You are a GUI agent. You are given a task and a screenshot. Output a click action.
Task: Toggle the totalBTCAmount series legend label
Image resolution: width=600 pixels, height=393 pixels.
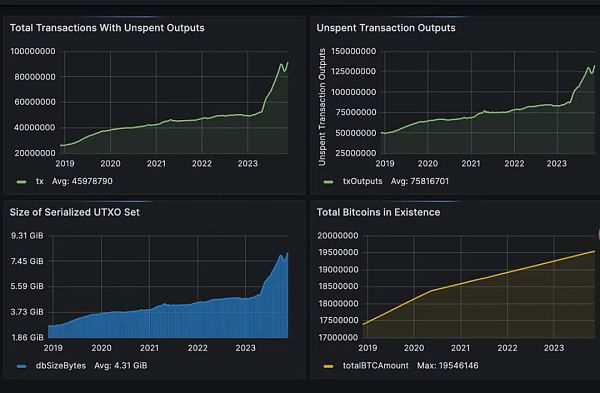tap(375, 365)
